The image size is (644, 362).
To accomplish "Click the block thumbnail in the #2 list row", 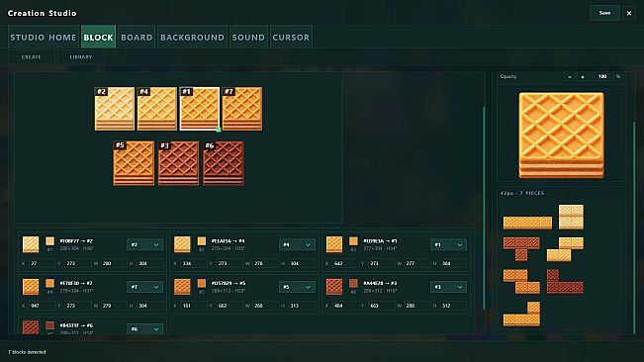I will coord(31,244).
